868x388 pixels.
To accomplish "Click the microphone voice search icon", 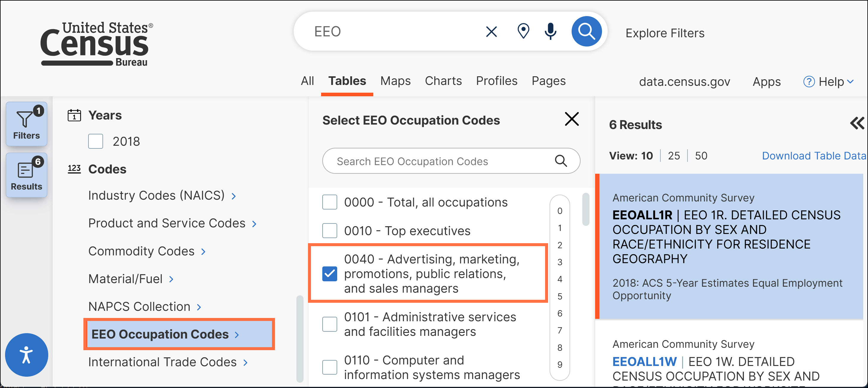I will (550, 31).
